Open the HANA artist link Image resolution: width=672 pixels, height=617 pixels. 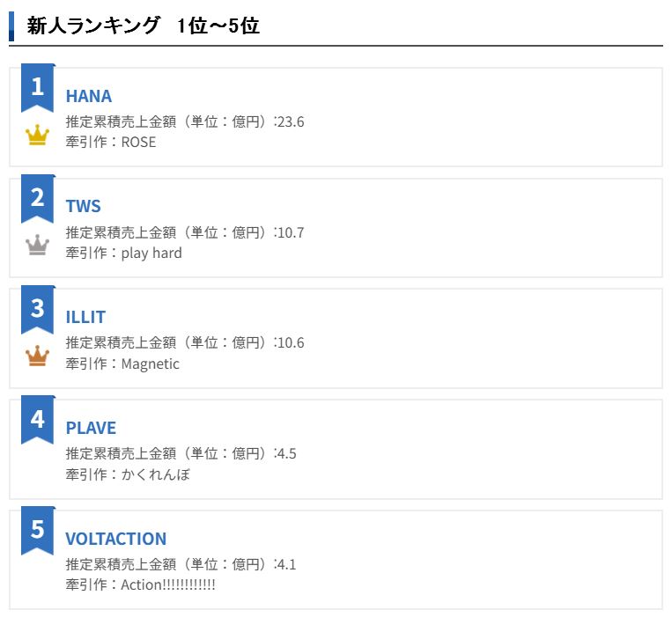(89, 96)
